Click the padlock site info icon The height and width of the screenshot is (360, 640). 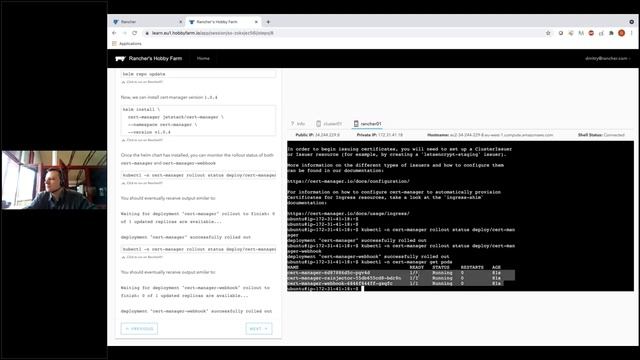click(147, 33)
